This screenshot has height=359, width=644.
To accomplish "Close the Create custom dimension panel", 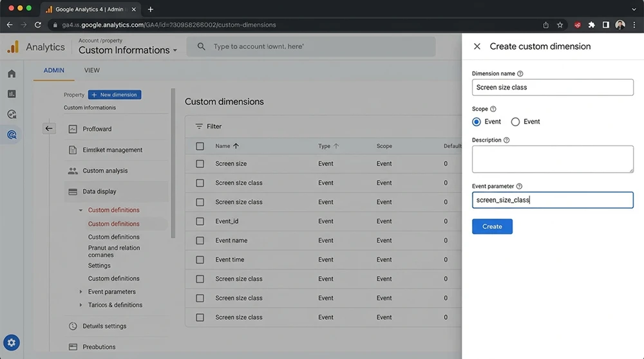I will (477, 46).
